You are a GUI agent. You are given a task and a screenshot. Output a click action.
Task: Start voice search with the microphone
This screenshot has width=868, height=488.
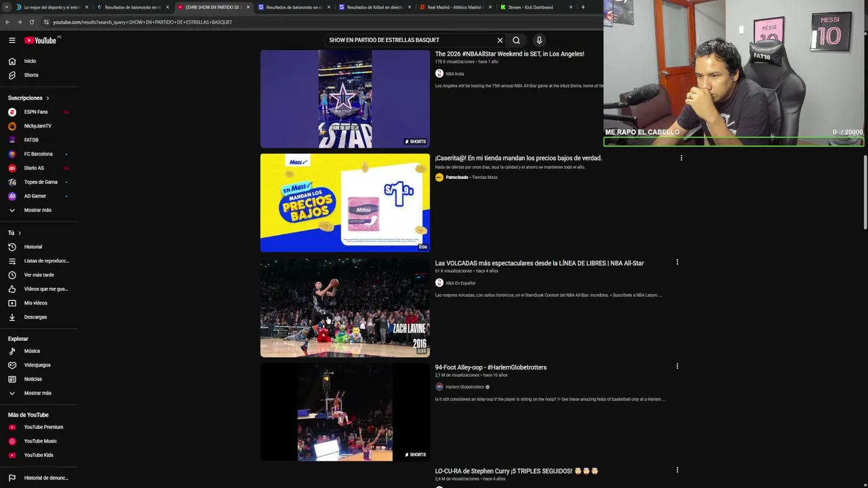[539, 40]
